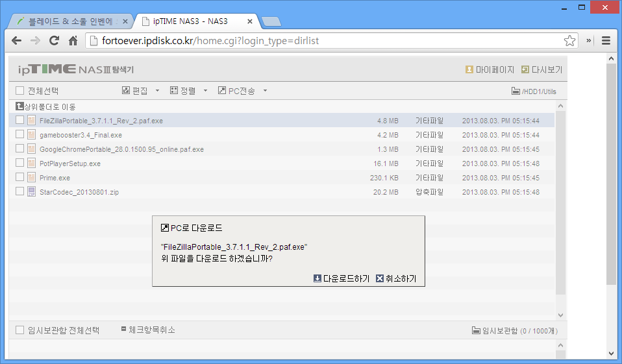Open the Chrome hamburger menu
Viewport: 622px width, 364px height.
(606, 41)
